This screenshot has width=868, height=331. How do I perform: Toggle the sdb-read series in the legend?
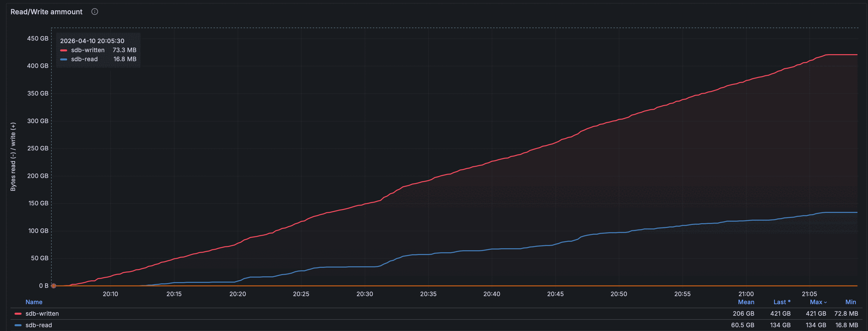coord(39,325)
